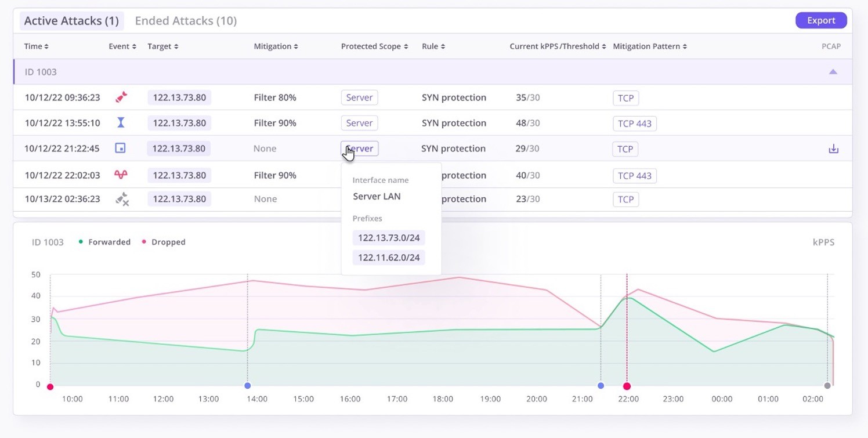Select the gray attack-ended event icon
Image resolution: width=868 pixels, height=438 pixels.
pos(121,198)
